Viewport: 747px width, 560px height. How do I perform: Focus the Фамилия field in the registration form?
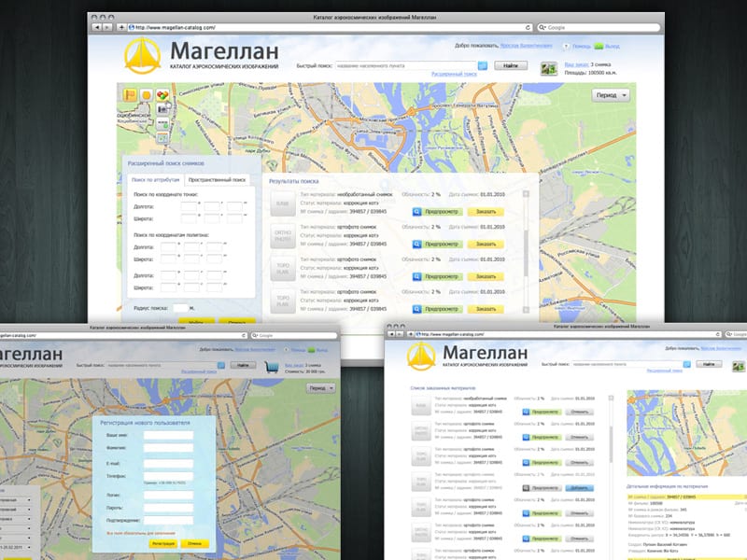169,448
